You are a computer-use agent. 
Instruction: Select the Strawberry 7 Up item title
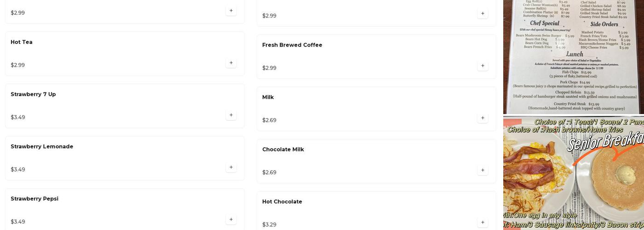click(33, 94)
